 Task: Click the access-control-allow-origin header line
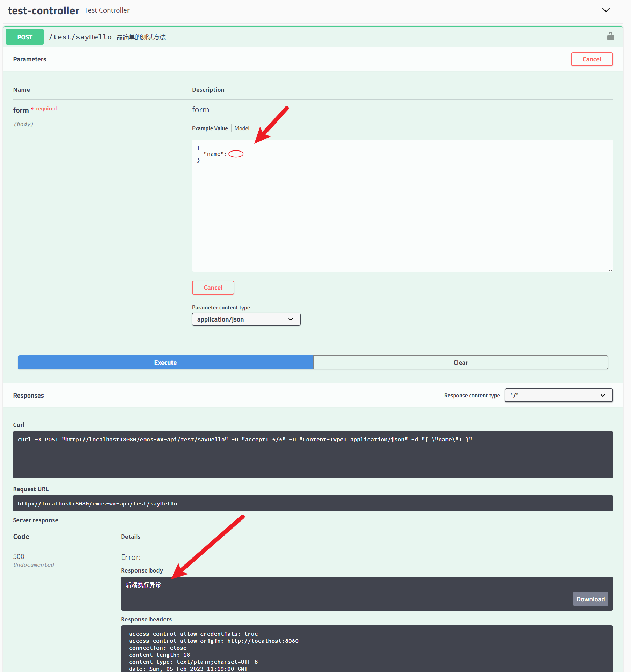pyautogui.click(x=213, y=641)
